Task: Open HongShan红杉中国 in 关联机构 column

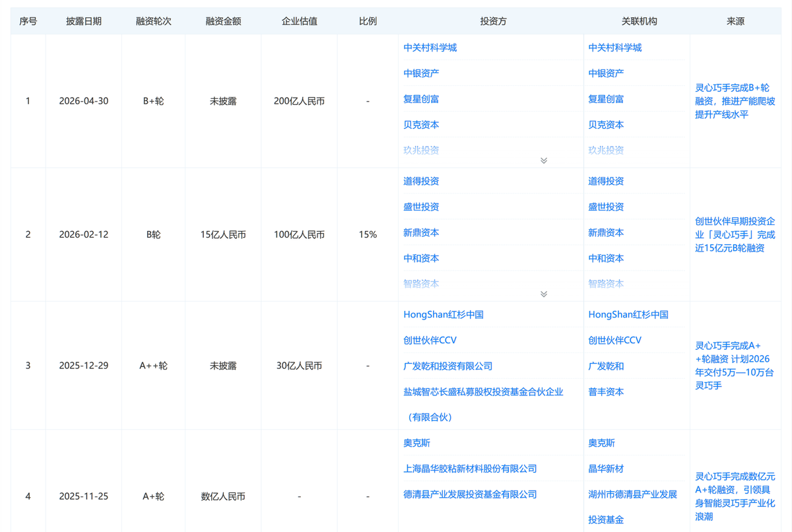Action: [x=628, y=315]
